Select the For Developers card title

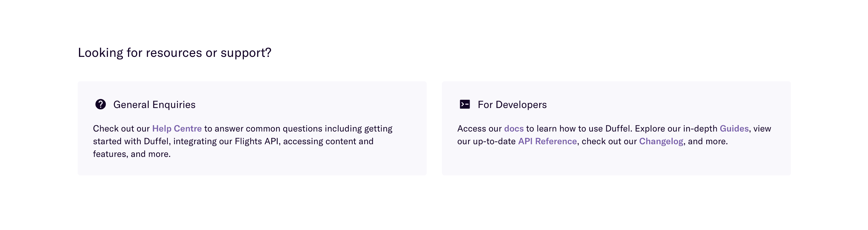pos(512,105)
